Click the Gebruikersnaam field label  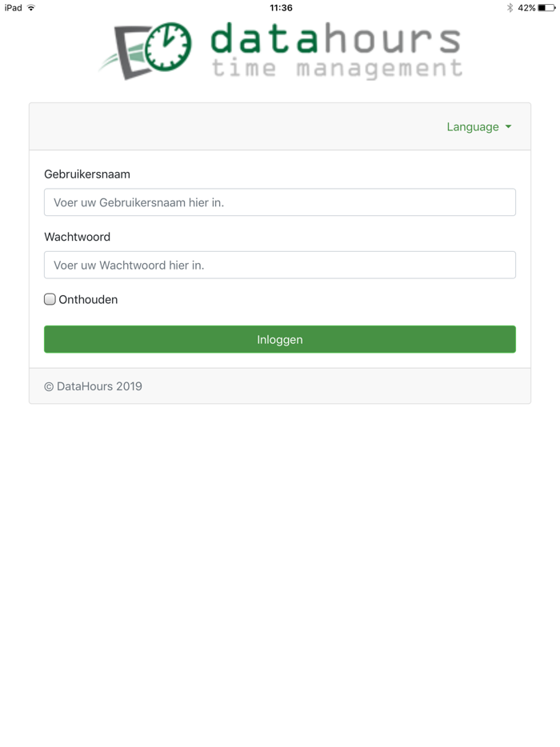[x=87, y=174]
